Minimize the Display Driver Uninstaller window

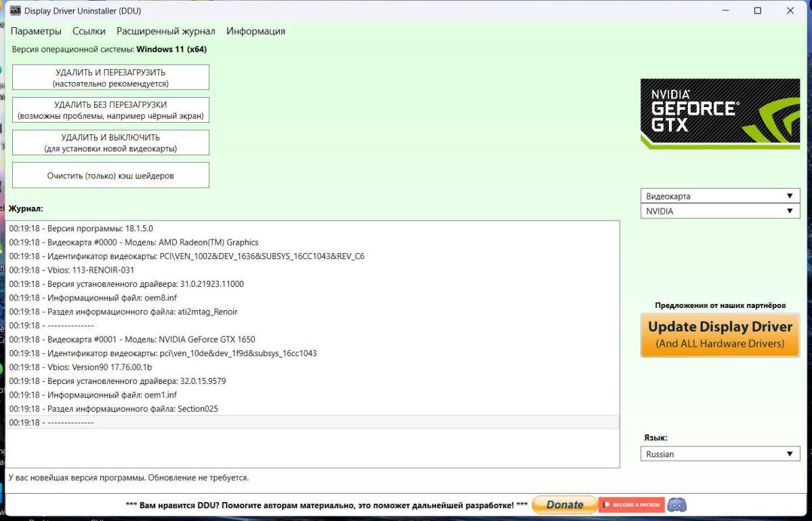point(726,11)
